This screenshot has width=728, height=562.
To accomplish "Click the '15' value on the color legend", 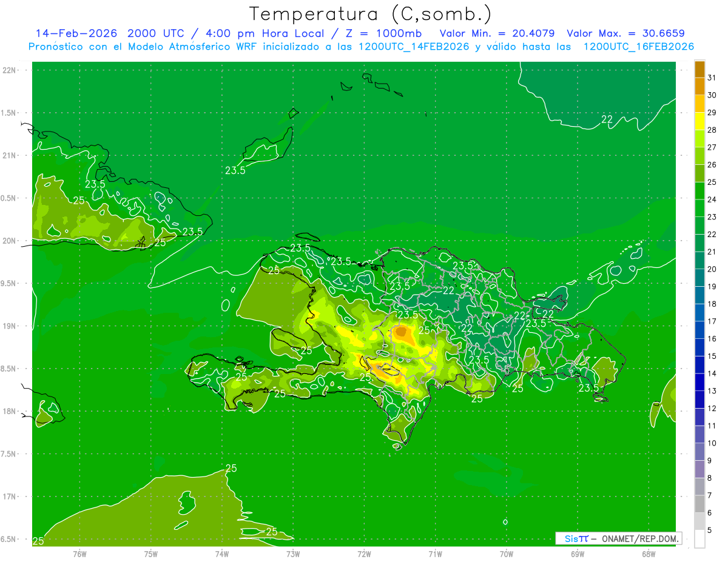I will coord(712,356).
